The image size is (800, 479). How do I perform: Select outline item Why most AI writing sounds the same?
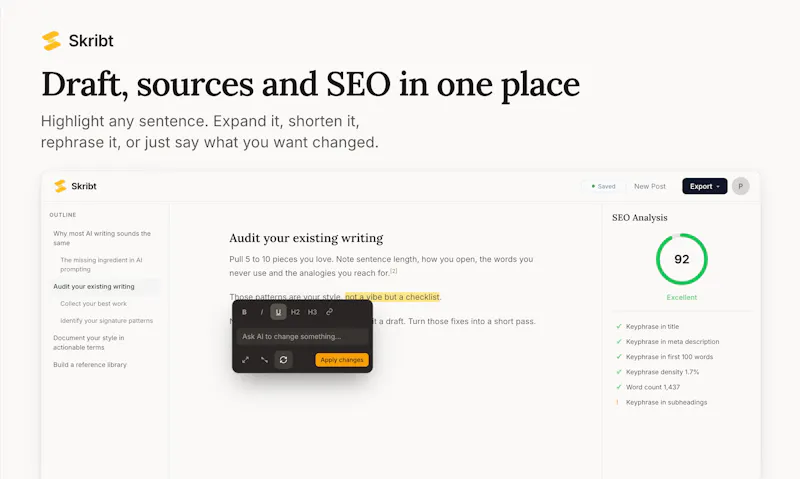(x=102, y=238)
